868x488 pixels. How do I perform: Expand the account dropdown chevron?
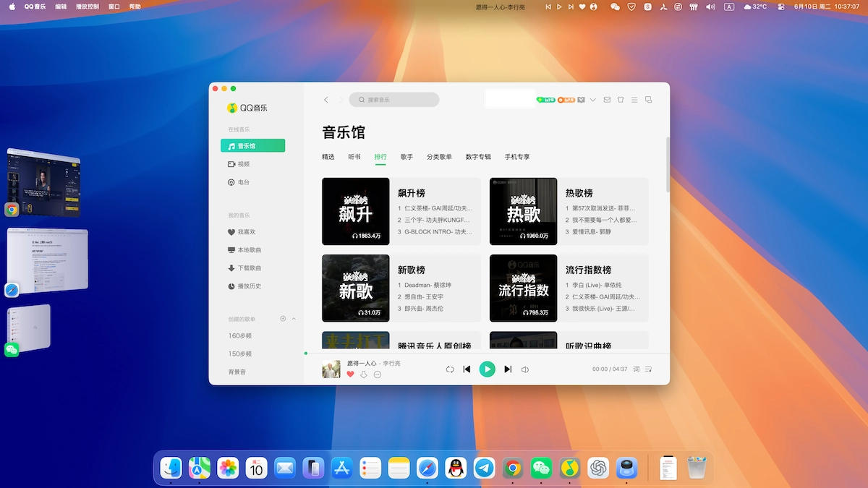593,100
